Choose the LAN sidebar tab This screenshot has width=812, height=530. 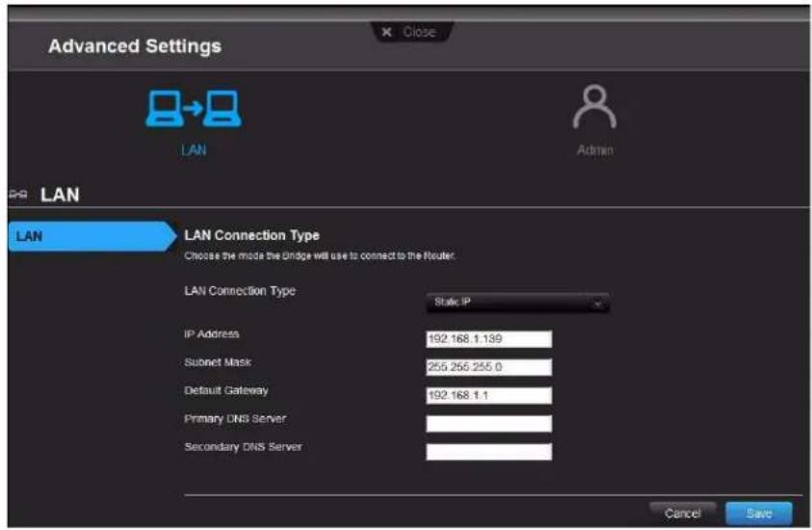tap(92, 236)
